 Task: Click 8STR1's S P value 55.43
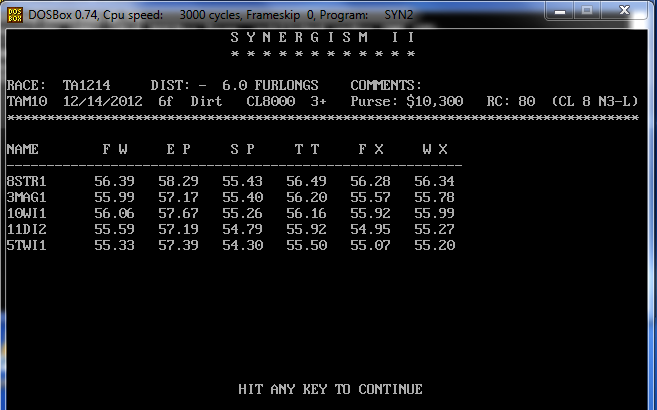tap(243, 181)
